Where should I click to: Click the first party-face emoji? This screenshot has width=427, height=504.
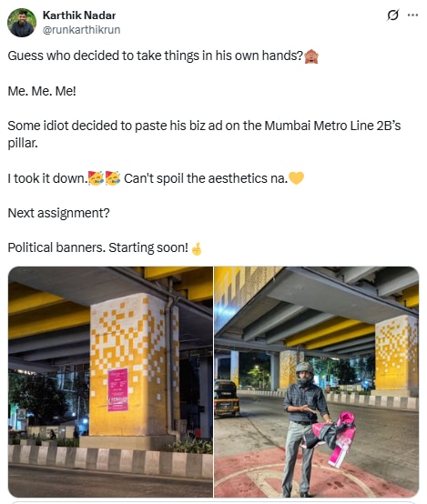point(96,178)
